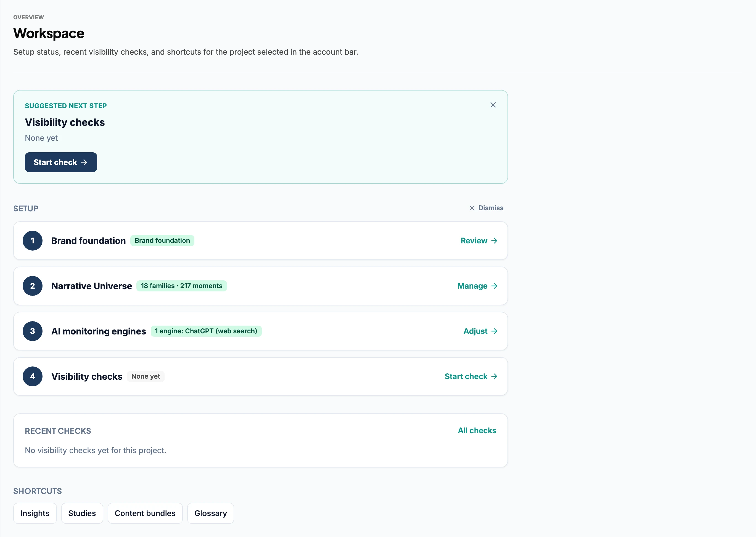Dismiss the Setup section
The image size is (756, 537).
[486, 208]
